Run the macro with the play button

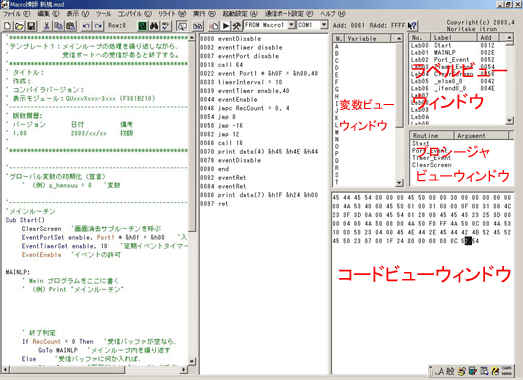pyautogui.click(x=225, y=26)
